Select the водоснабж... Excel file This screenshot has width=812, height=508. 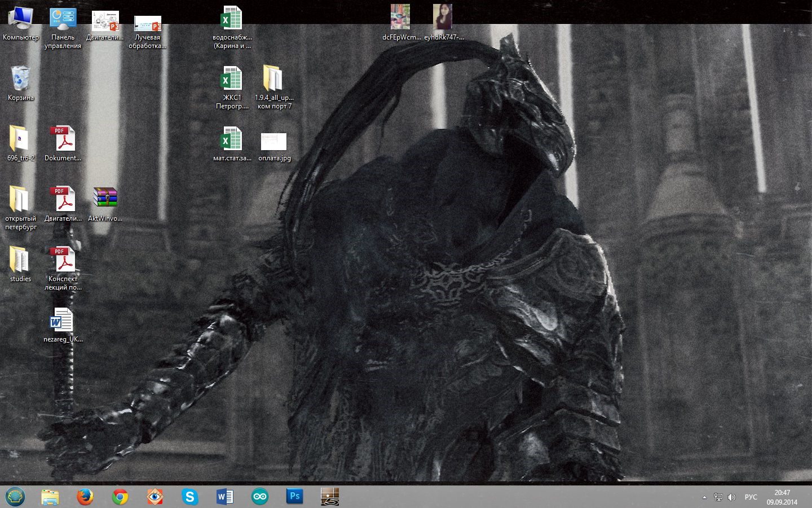pos(232,28)
